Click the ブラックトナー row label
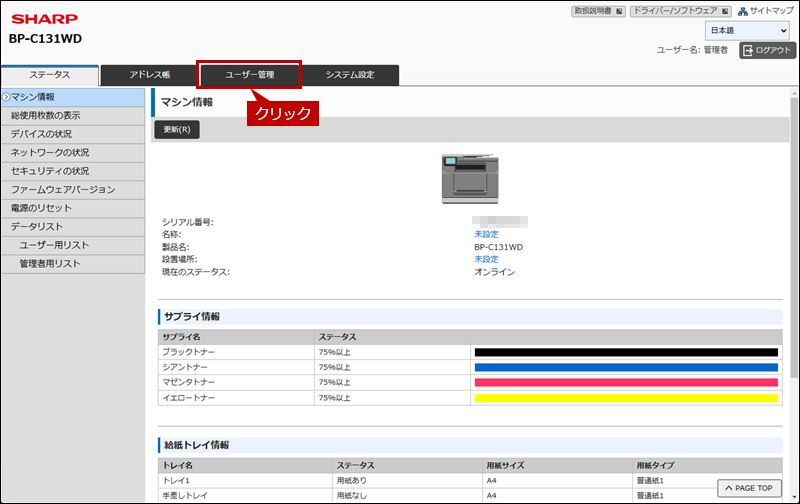Screen dimensions: 800x504 [x=188, y=352]
